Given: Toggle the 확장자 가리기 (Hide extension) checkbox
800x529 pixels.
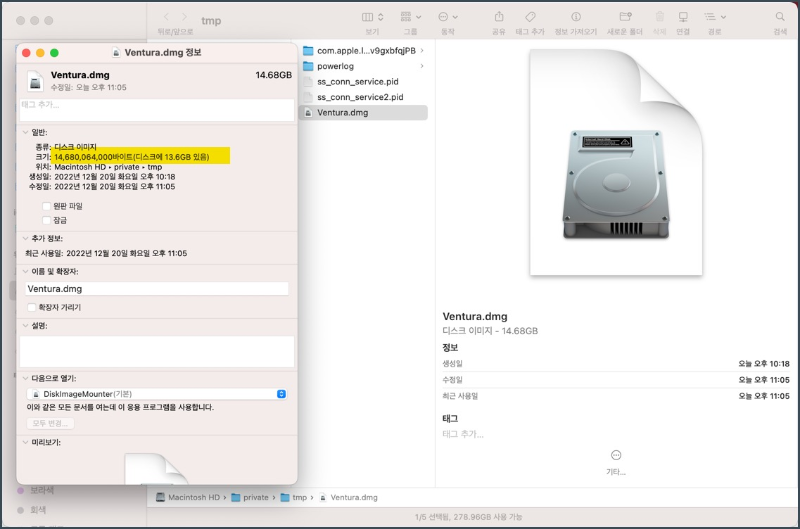Looking at the screenshot, I should click(x=32, y=307).
